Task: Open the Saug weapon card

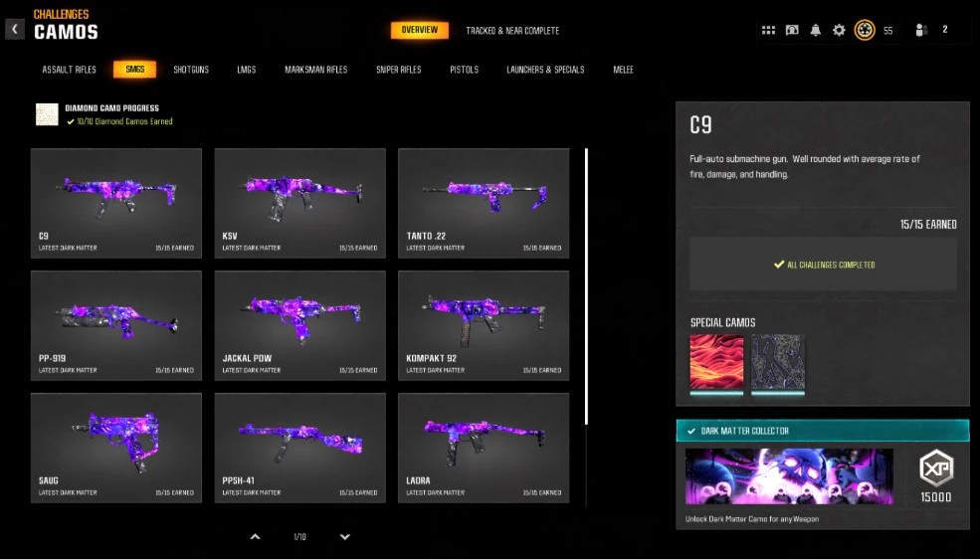Action: (116, 448)
